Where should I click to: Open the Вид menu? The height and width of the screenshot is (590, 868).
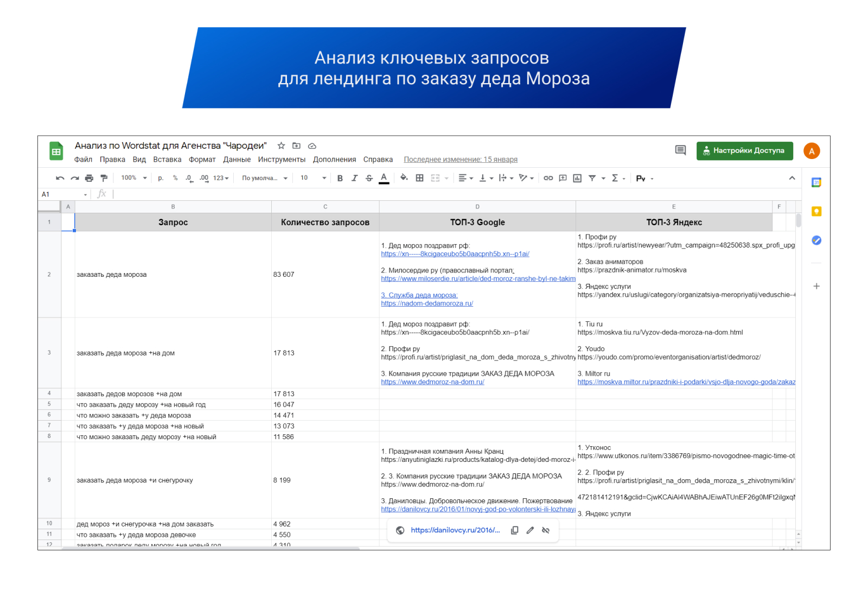tap(139, 160)
